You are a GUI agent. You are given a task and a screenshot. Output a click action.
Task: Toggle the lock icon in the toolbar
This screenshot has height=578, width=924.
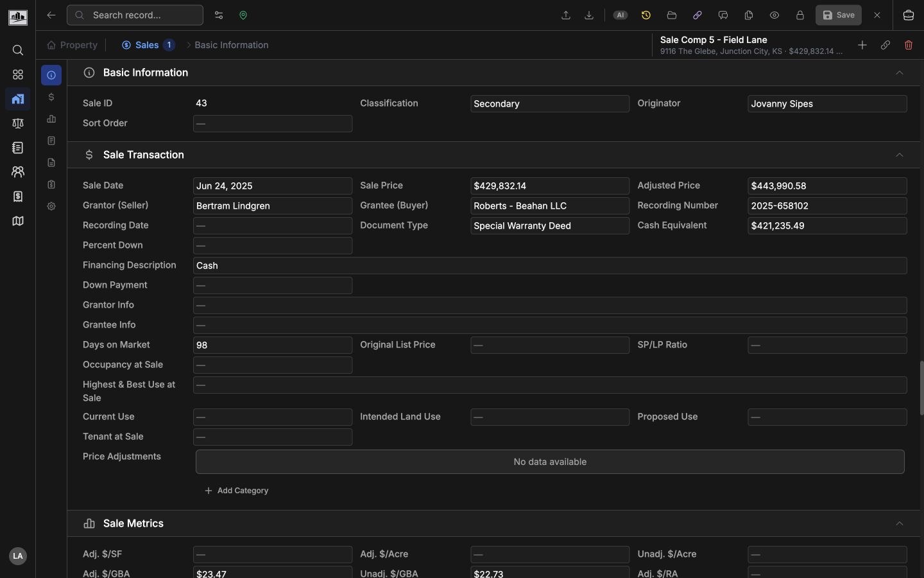801,15
